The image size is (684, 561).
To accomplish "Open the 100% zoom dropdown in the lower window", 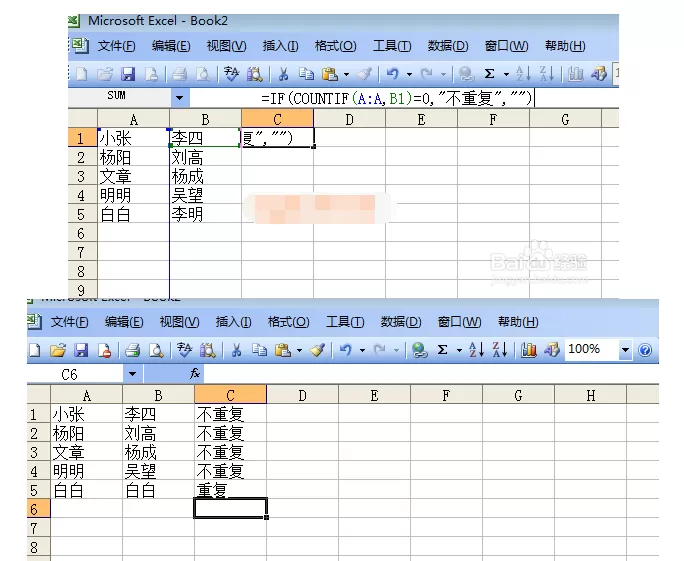I will click(625, 350).
